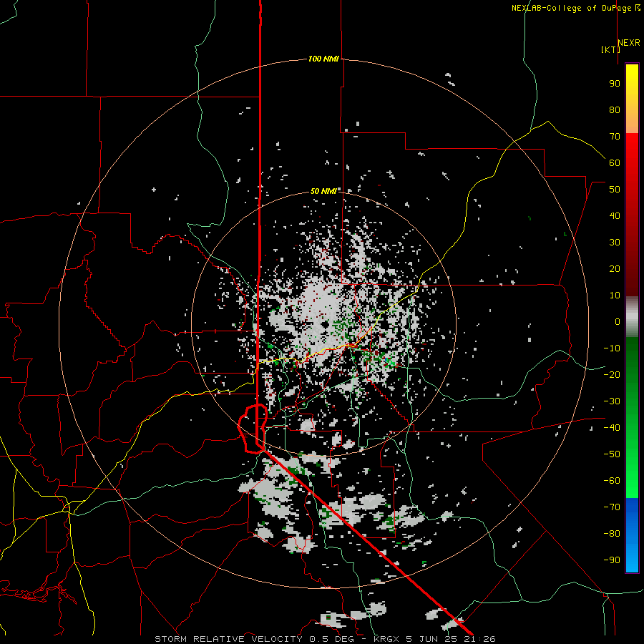Click the 0.5 DEG elevation angle text
644x644 pixels.
point(335,639)
